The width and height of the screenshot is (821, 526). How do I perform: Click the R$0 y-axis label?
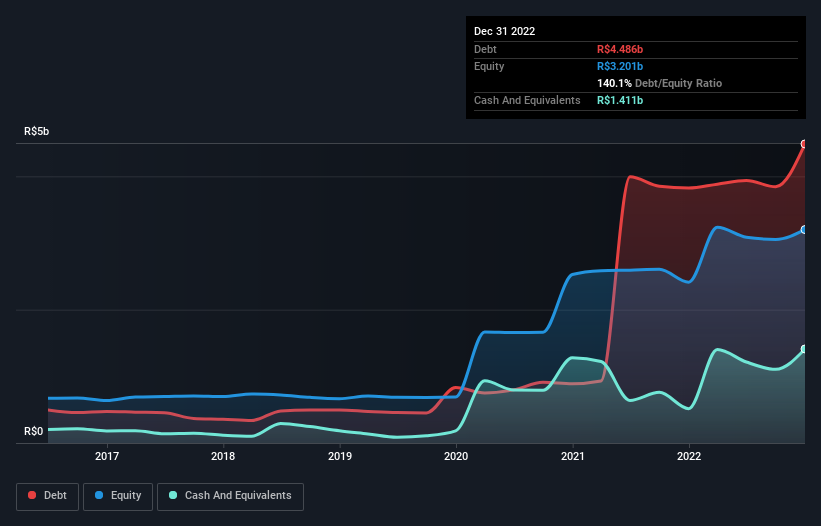34,431
